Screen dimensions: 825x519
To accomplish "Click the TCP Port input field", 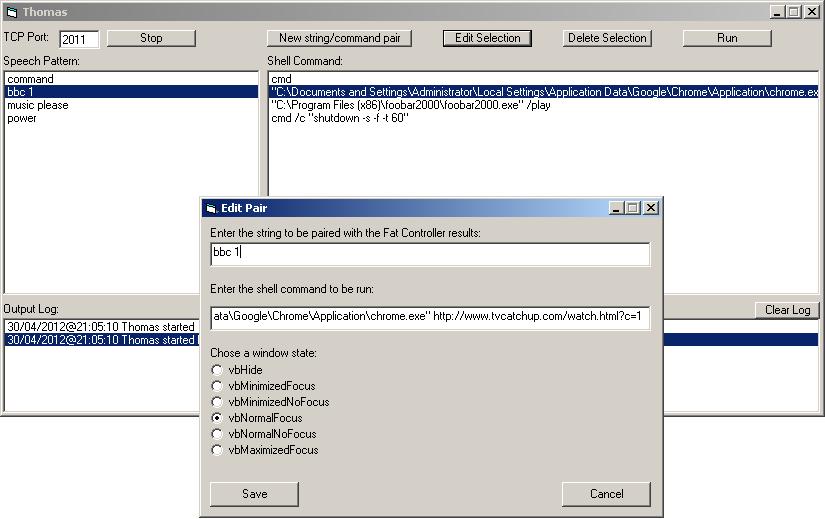I will 79,39.
